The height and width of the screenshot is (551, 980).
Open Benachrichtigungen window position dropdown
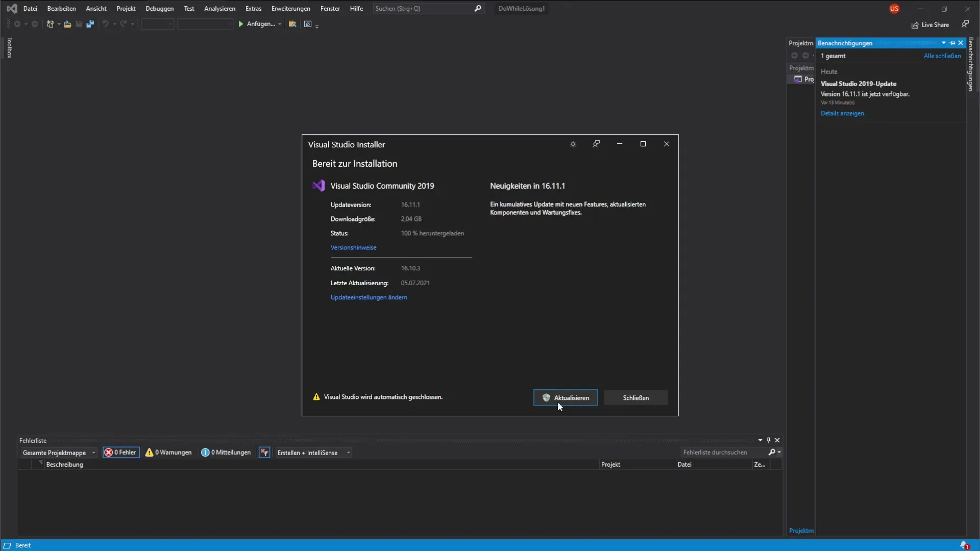tap(944, 43)
